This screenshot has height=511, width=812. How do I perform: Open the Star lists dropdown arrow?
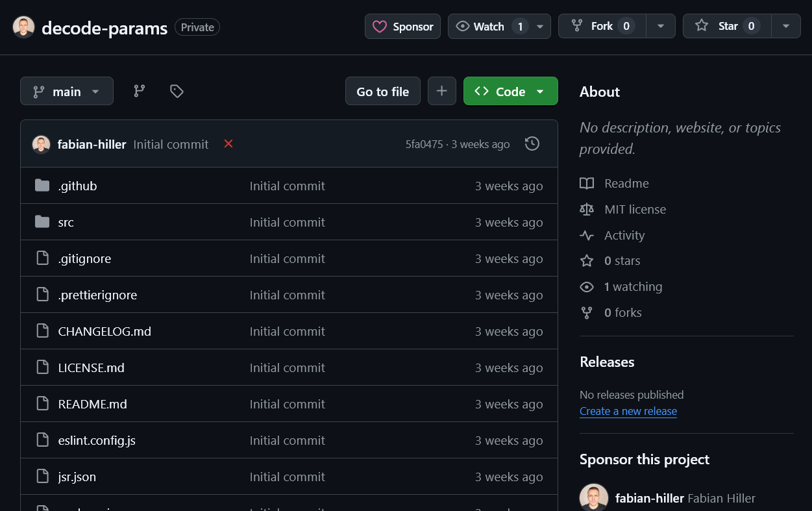tap(786, 27)
